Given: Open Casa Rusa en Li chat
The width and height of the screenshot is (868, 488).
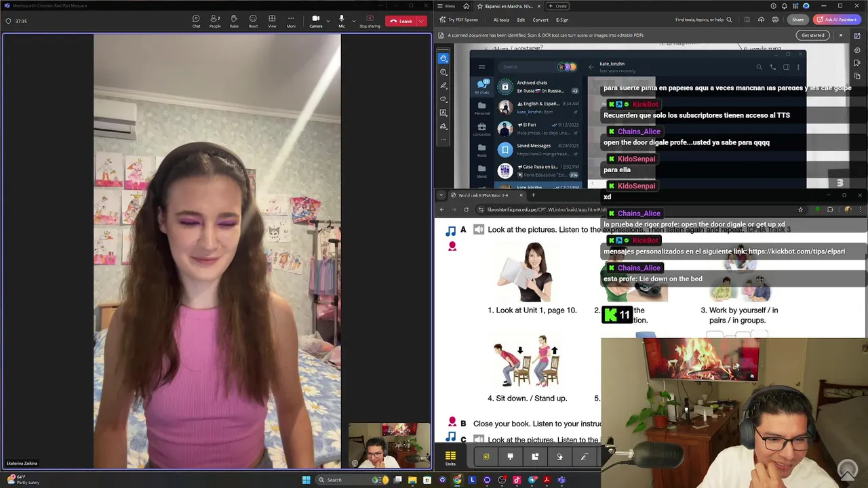Looking at the screenshot, I should [538, 170].
